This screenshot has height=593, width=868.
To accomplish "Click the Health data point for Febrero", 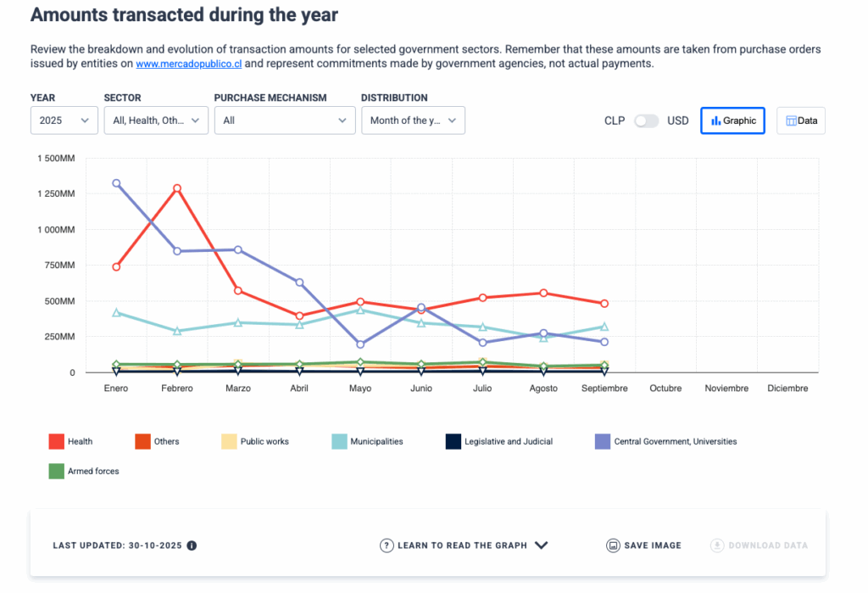I will (x=177, y=188).
